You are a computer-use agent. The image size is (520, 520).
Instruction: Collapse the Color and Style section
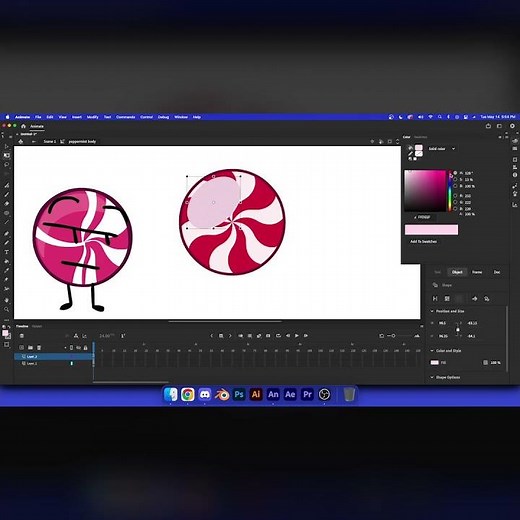[432, 351]
